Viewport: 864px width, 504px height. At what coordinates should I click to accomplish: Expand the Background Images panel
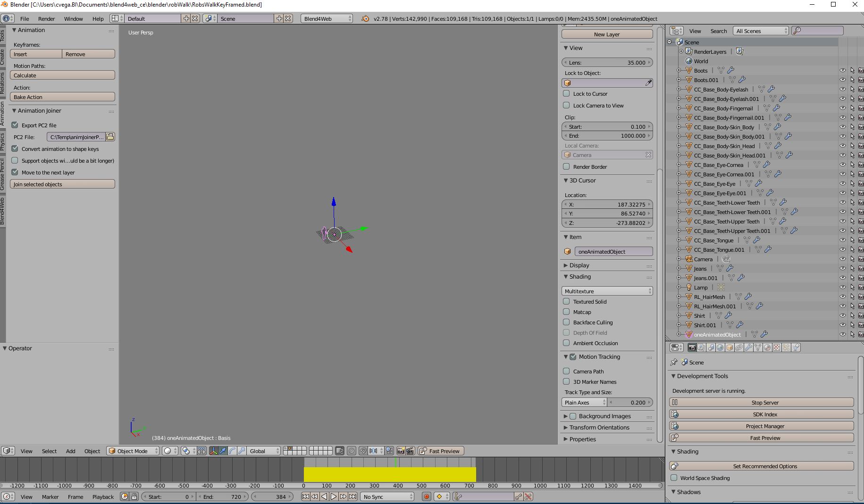(566, 416)
